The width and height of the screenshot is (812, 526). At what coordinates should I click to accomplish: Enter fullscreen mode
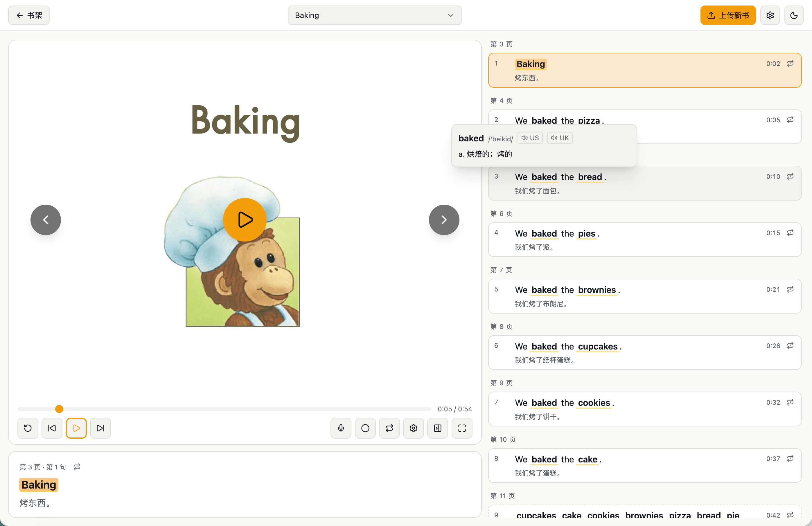pos(462,428)
